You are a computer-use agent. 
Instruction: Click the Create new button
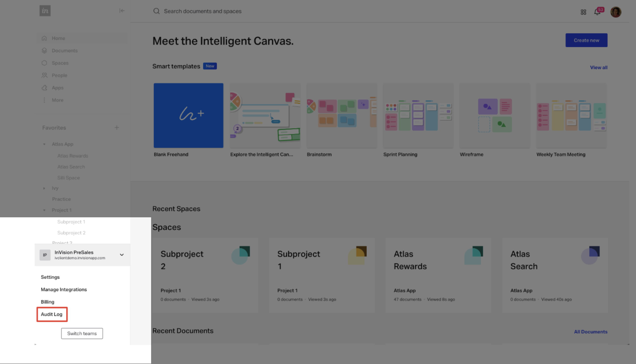pos(586,40)
